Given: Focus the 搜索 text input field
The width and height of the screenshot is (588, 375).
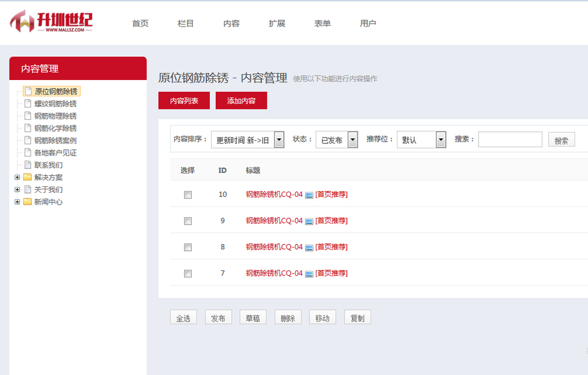Looking at the screenshot, I should (510, 139).
